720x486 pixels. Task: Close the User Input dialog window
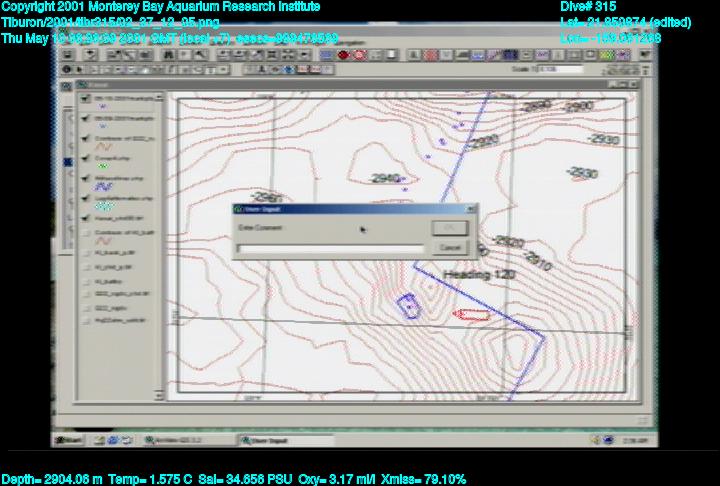[470, 210]
